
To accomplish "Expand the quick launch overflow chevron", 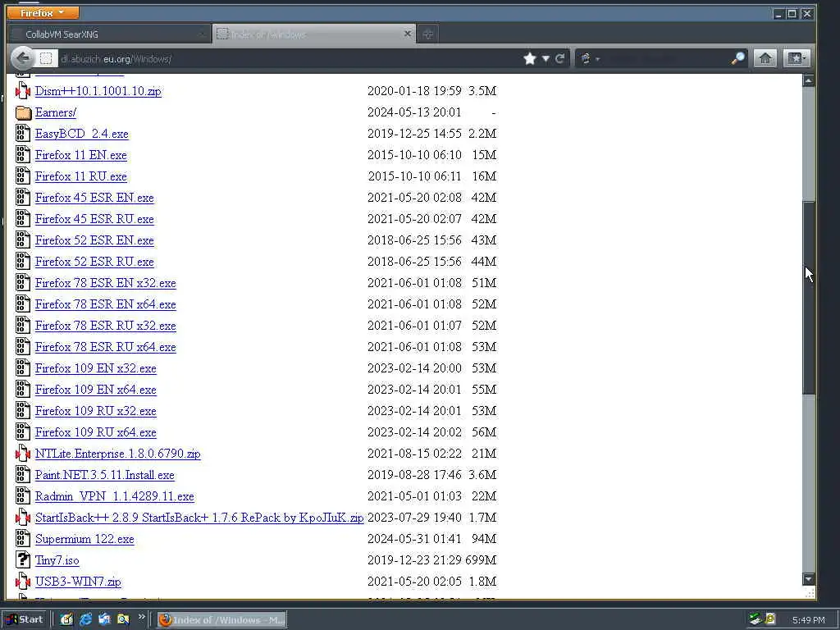I will [141, 617].
